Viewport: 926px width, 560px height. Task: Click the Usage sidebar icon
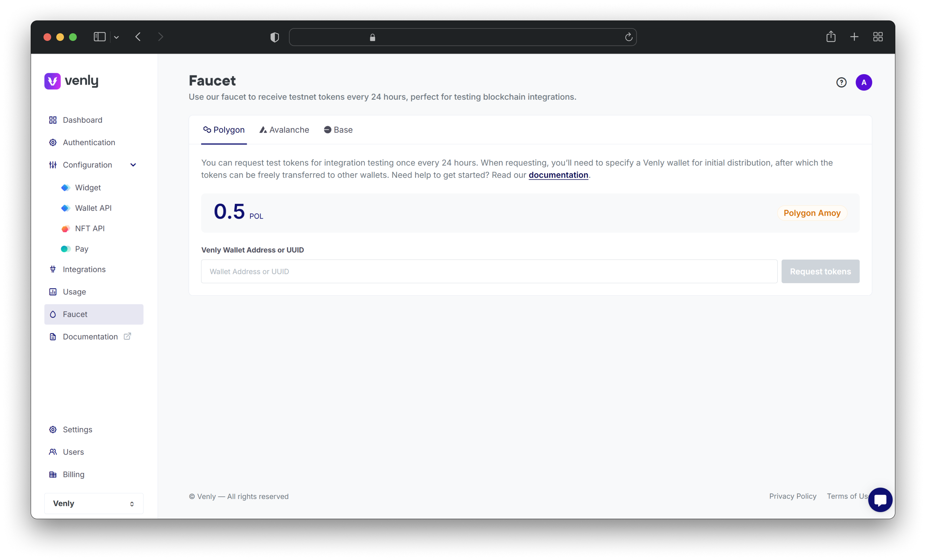pos(53,291)
